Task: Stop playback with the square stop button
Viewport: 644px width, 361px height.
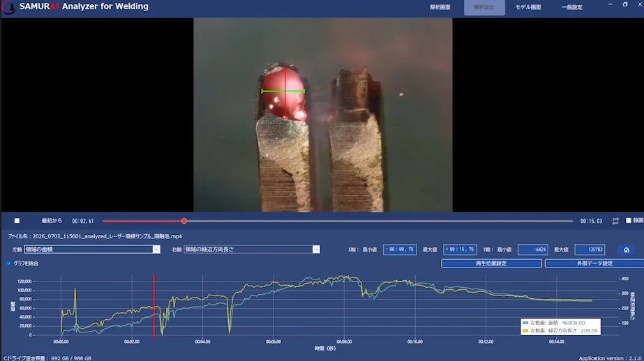Action: click(17, 221)
